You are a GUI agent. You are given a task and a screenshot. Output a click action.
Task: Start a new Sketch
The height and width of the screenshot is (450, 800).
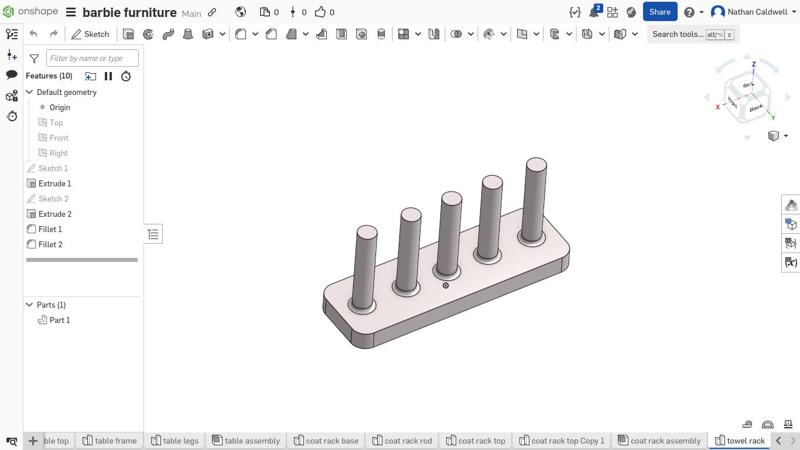coord(90,34)
